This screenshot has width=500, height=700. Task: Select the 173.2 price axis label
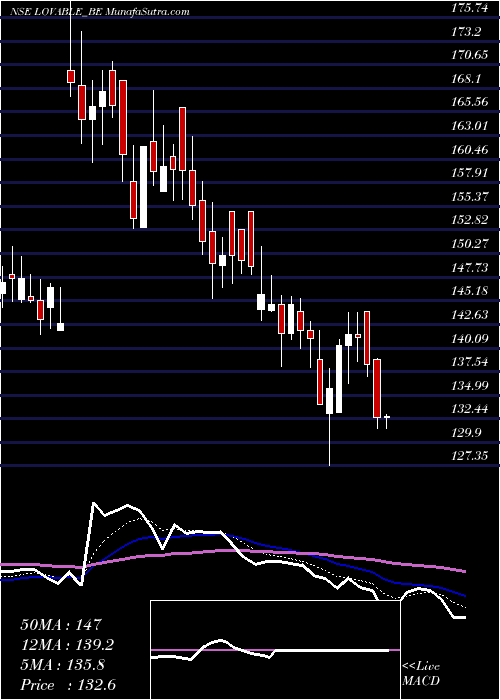pyautogui.click(x=465, y=32)
